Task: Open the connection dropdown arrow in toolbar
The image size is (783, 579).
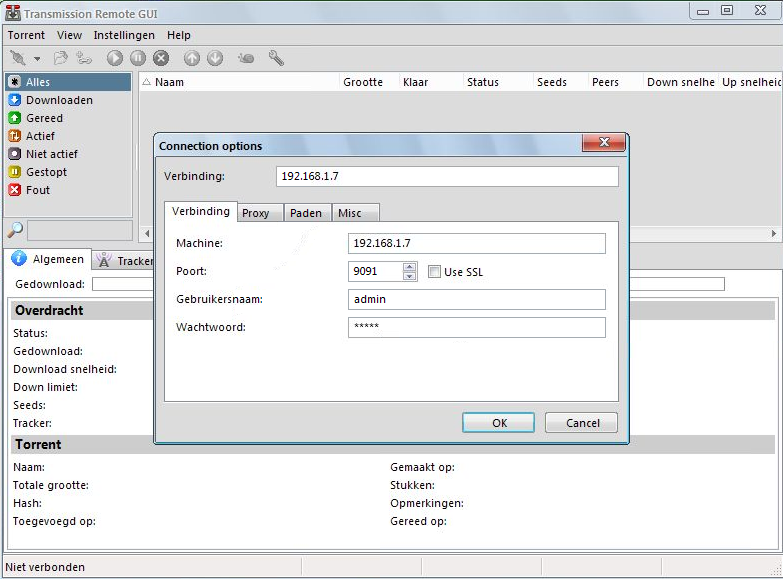Action: point(37,59)
